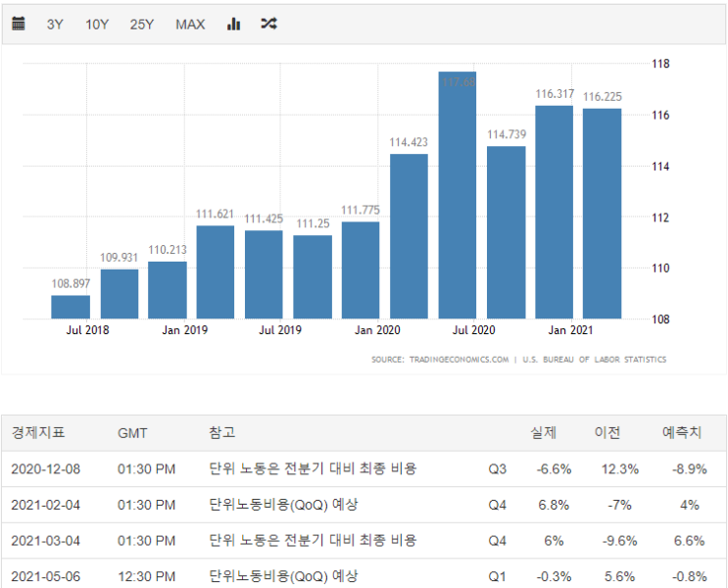The height and width of the screenshot is (588, 728).
Task: Select the MAX time range
Action: coord(190,24)
